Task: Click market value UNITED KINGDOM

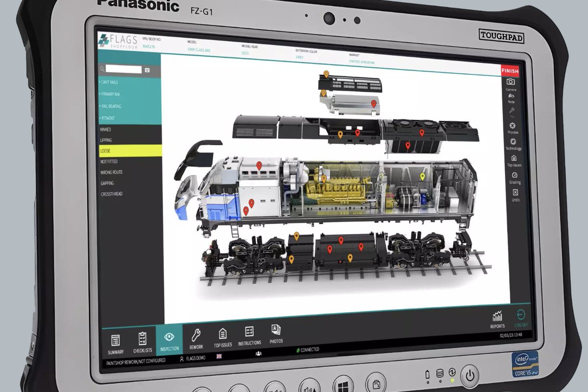Action: pos(362,62)
